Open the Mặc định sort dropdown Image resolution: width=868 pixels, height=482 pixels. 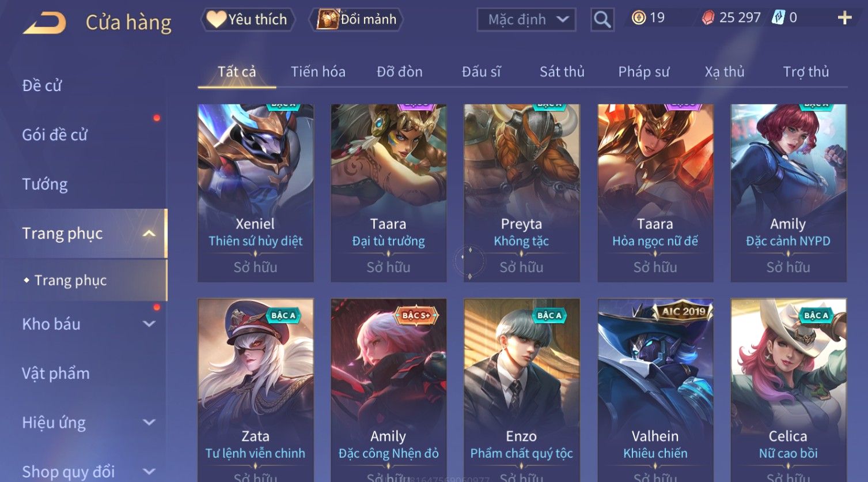[526, 20]
